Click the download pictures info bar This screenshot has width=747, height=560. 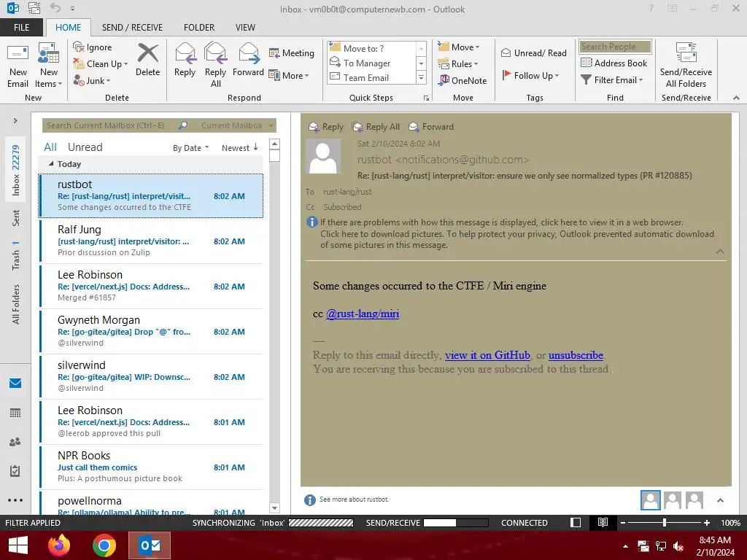(x=517, y=239)
